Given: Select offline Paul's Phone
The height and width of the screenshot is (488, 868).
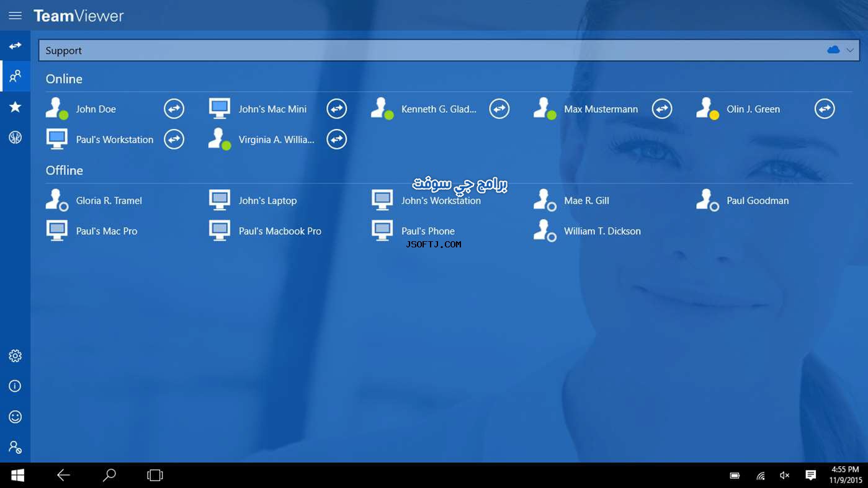Looking at the screenshot, I should (427, 231).
